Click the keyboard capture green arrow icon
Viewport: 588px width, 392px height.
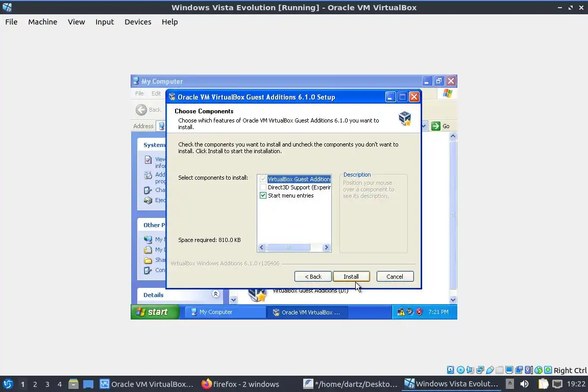pyautogui.click(x=548, y=370)
